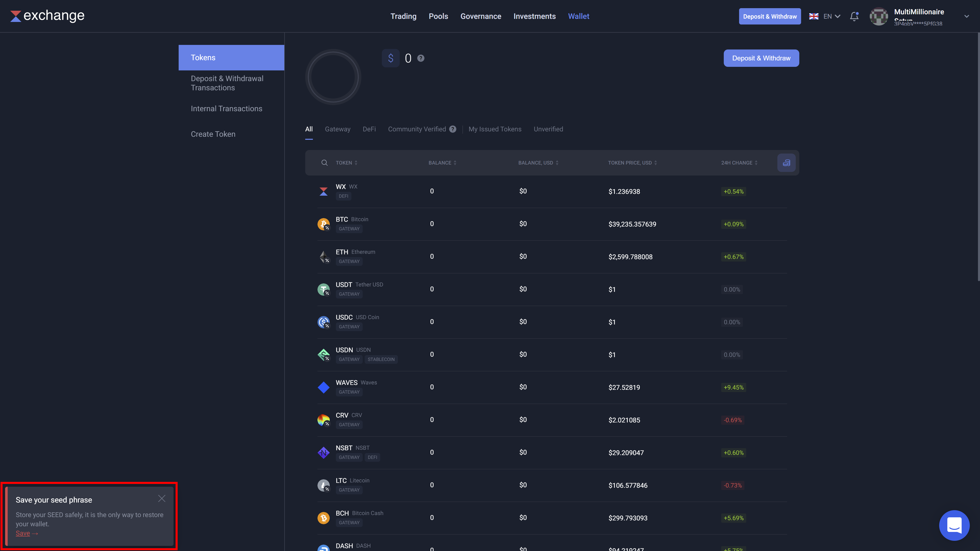The width and height of the screenshot is (980, 551).
Task: Click the Community Verified help icon
Action: tap(453, 129)
